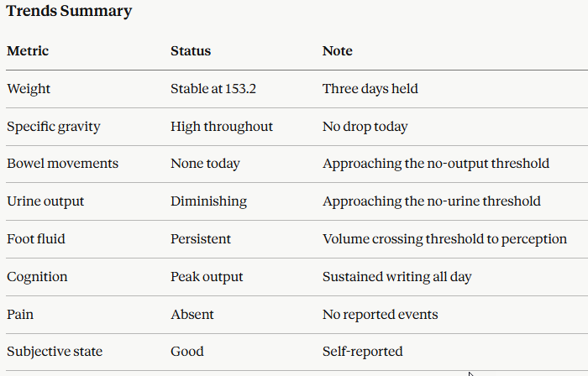Click the Status column header
Viewport: 588px width, 376px height.
tap(191, 51)
